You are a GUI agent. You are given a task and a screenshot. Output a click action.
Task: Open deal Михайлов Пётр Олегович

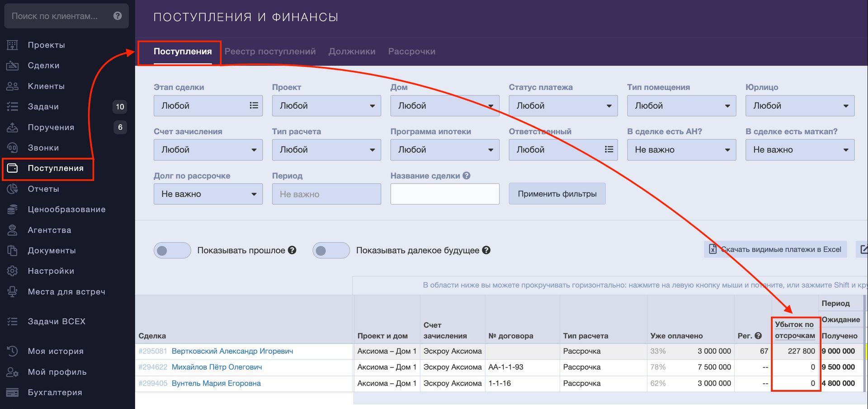pyautogui.click(x=217, y=367)
